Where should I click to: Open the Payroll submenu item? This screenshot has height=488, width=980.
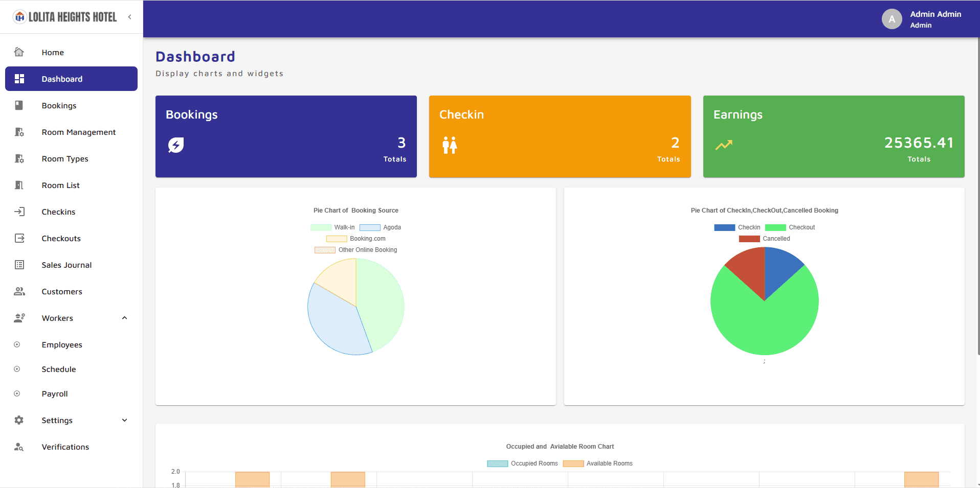pos(71,393)
